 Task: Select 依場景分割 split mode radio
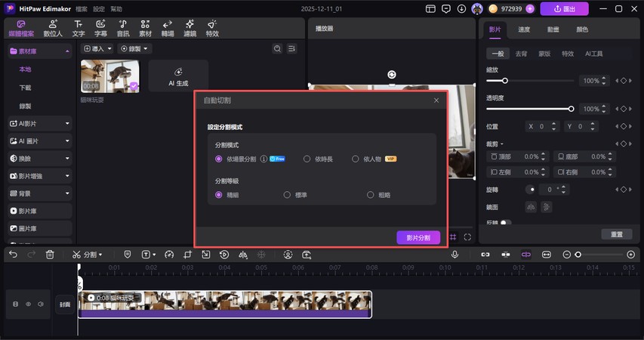point(218,159)
